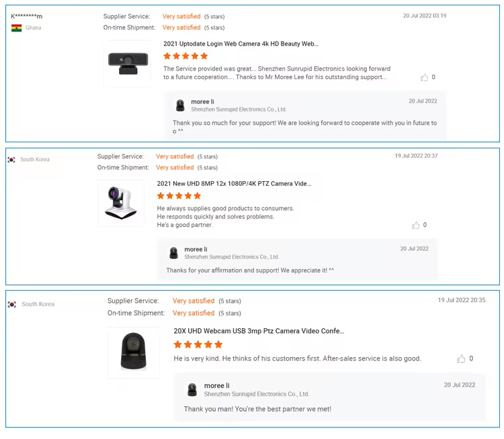The width and height of the screenshot is (504, 439).
Task: Click South Korea flag on third review
Action: coord(12,304)
